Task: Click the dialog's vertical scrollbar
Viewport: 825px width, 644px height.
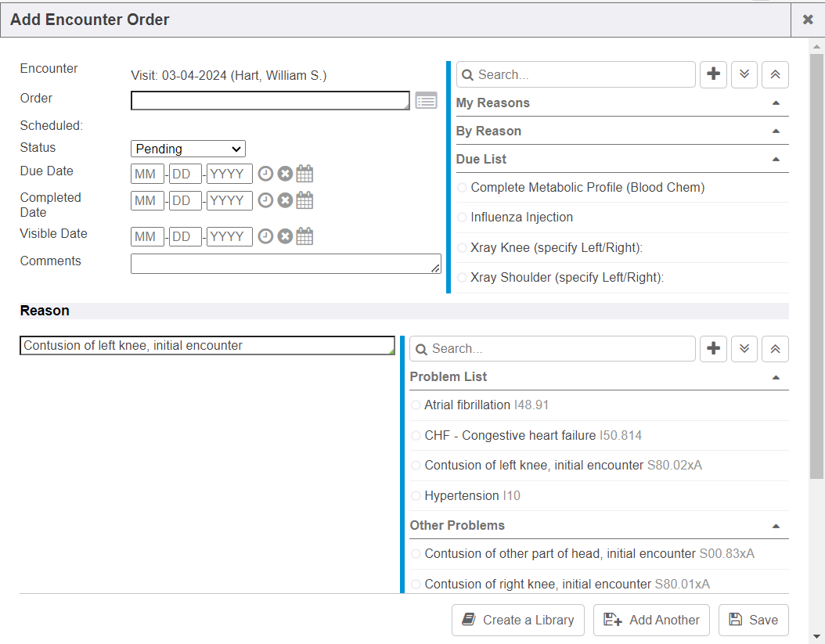Action: point(817,266)
